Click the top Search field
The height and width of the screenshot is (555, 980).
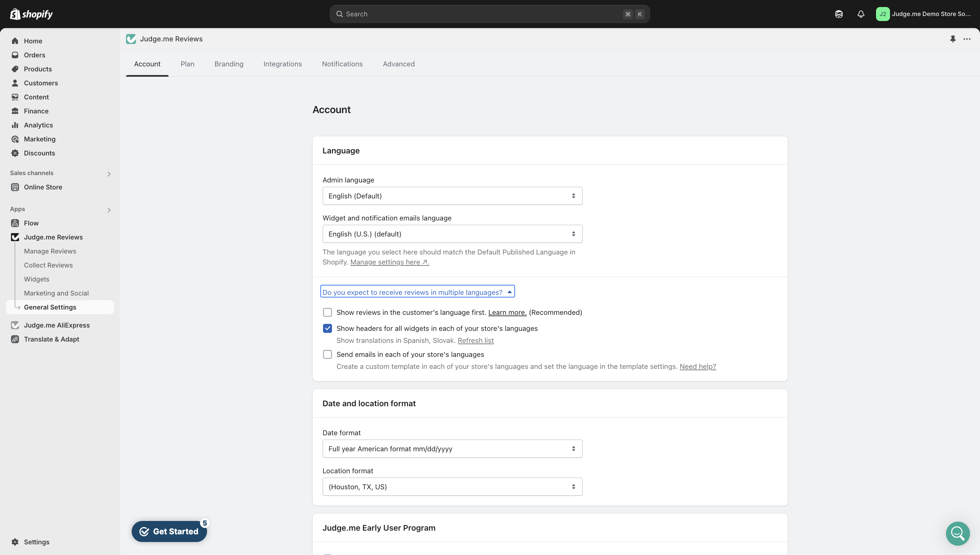489,14
